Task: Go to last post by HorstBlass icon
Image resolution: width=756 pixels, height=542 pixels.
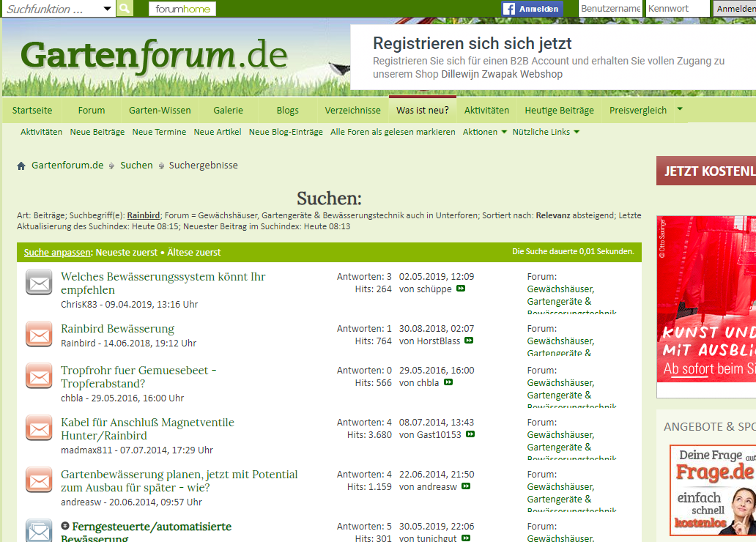Action: [469, 341]
